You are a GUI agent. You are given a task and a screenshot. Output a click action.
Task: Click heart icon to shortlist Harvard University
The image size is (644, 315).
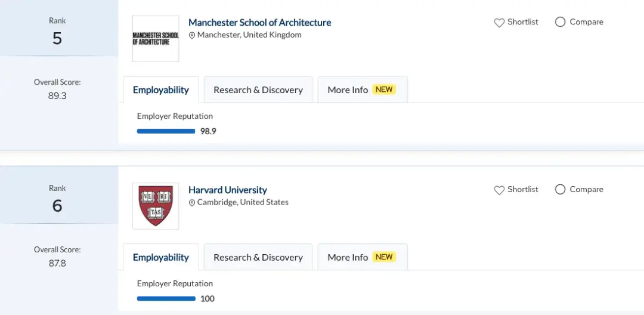tap(499, 190)
